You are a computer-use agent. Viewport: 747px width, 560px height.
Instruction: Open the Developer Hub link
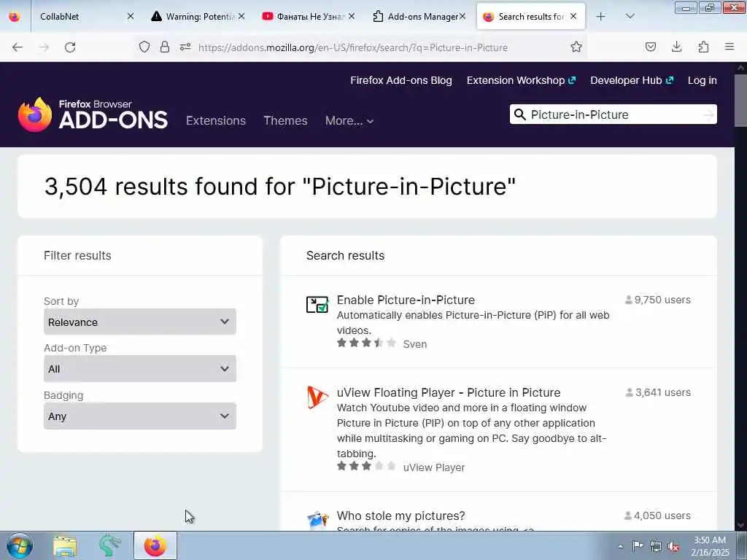point(632,80)
